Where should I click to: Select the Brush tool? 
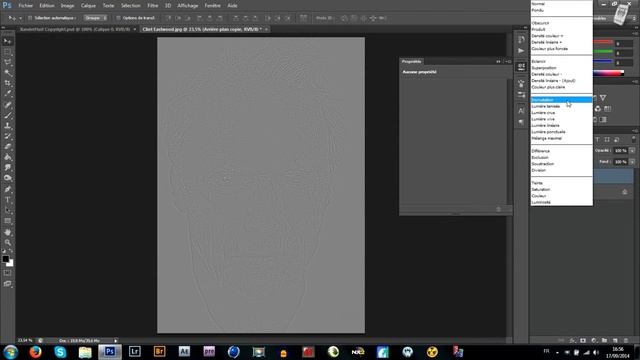click(7, 115)
